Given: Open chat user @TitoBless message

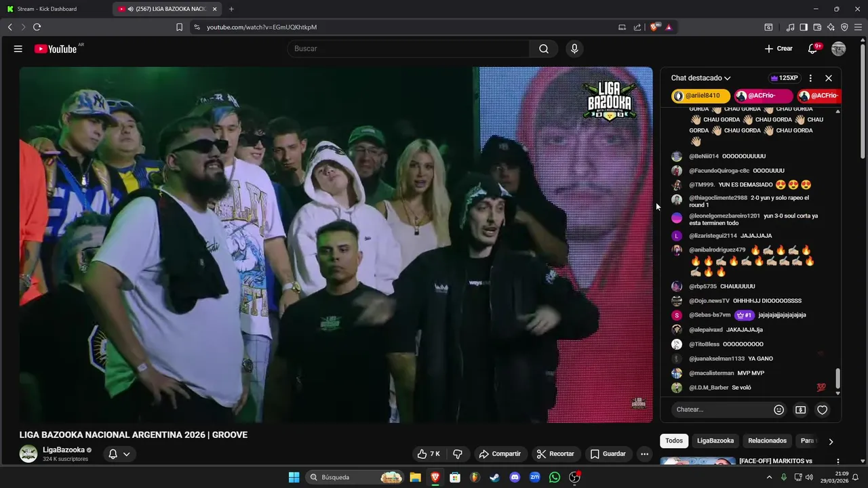Looking at the screenshot, I should coord(726,344).
